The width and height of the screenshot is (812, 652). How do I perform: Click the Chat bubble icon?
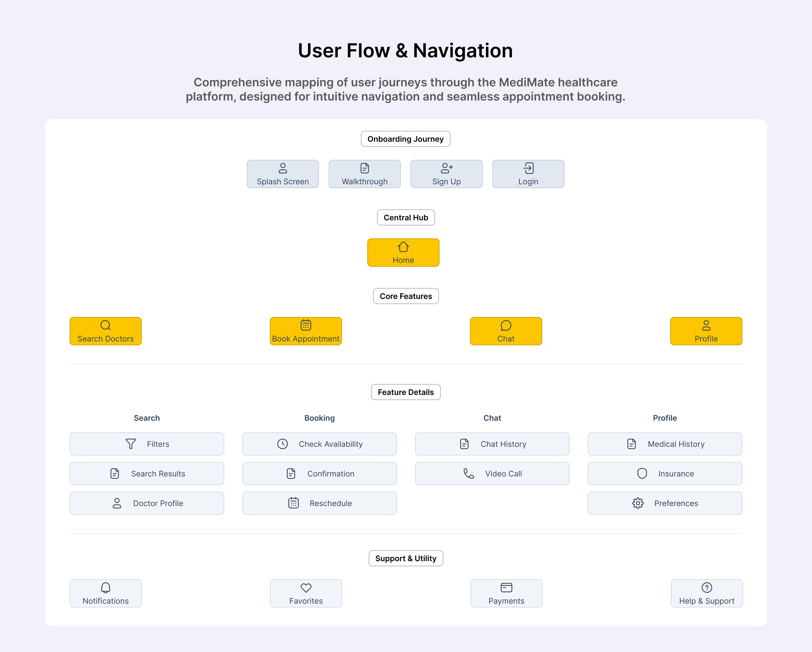click(x=506, y=325)
